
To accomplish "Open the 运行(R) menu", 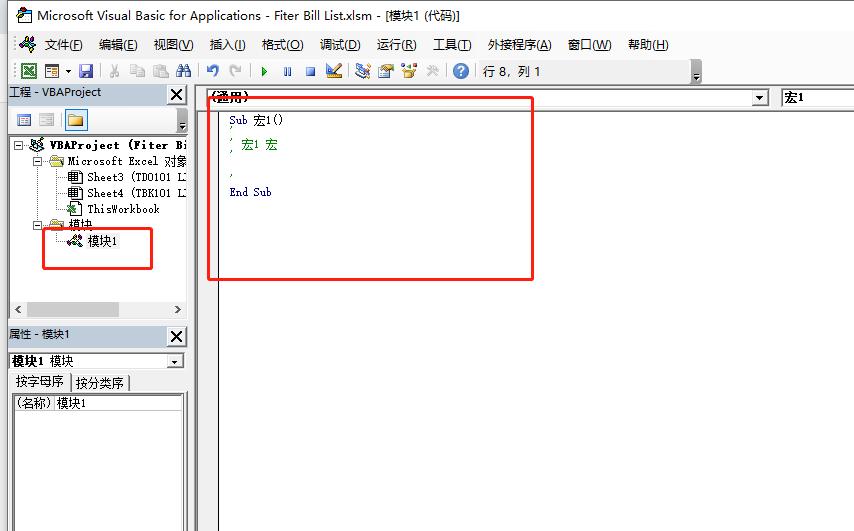I will 396,45.
